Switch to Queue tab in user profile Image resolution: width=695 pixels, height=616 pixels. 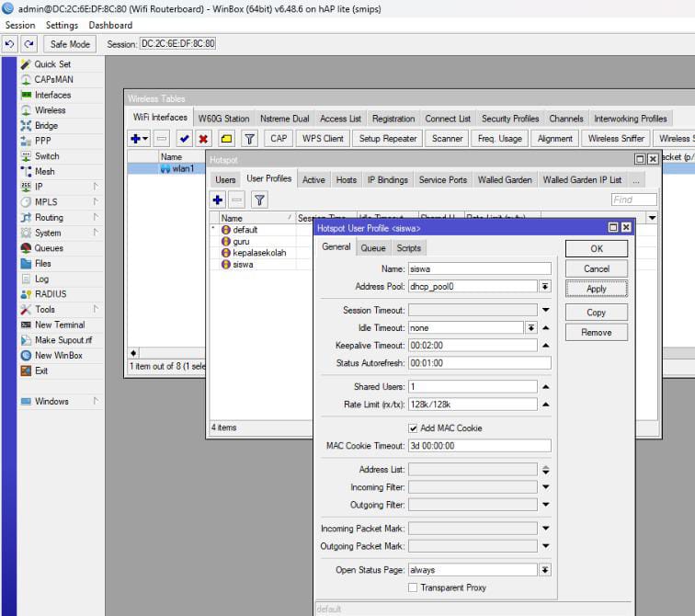coord(372,248)
